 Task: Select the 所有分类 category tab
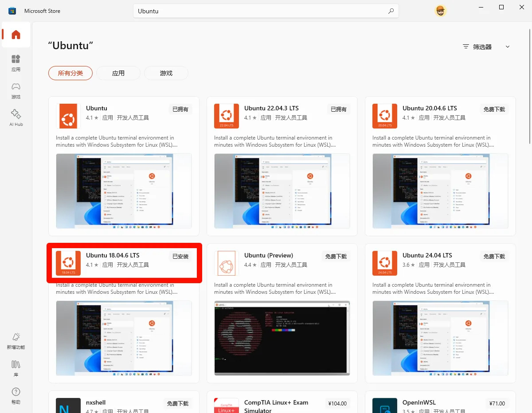click(x=70, y=73)
